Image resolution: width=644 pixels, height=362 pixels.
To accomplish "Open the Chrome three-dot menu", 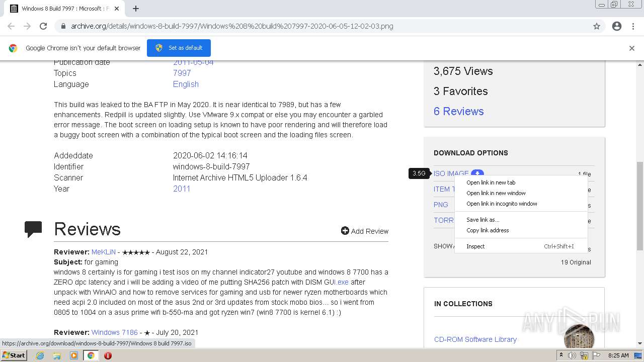I will 633,26.
